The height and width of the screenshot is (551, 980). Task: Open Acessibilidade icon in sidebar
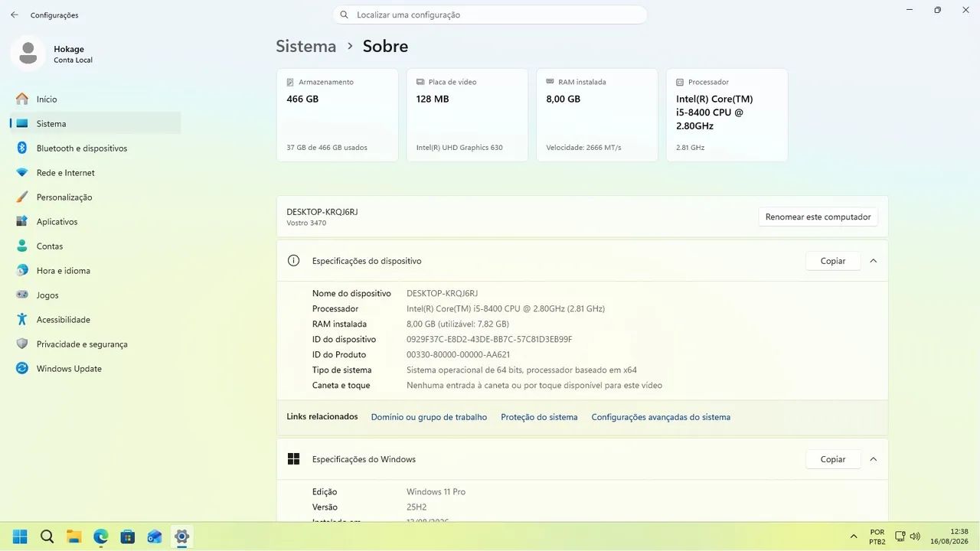coord(22,319)
